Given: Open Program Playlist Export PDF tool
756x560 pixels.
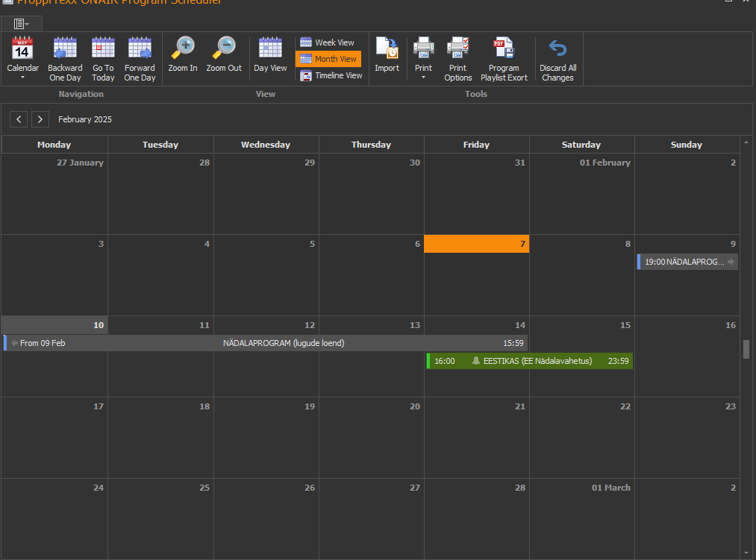Looking at the screenshot, I should (x=504, y=49).
